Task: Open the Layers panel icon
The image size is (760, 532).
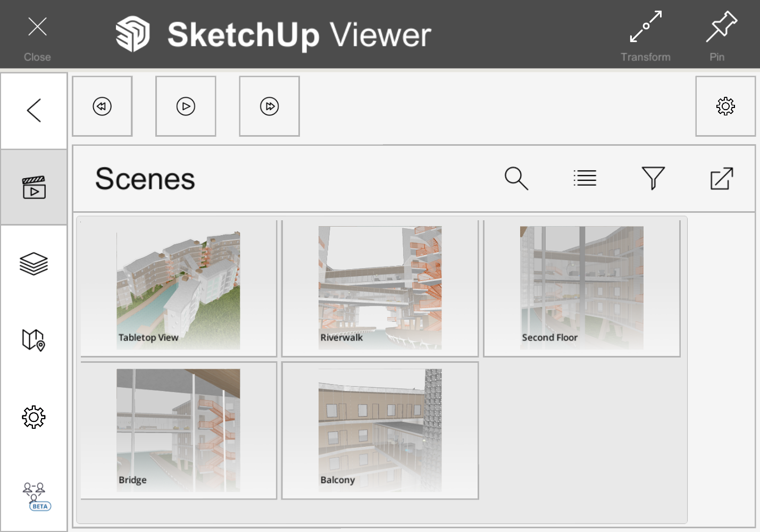Action: click(34, 264)
